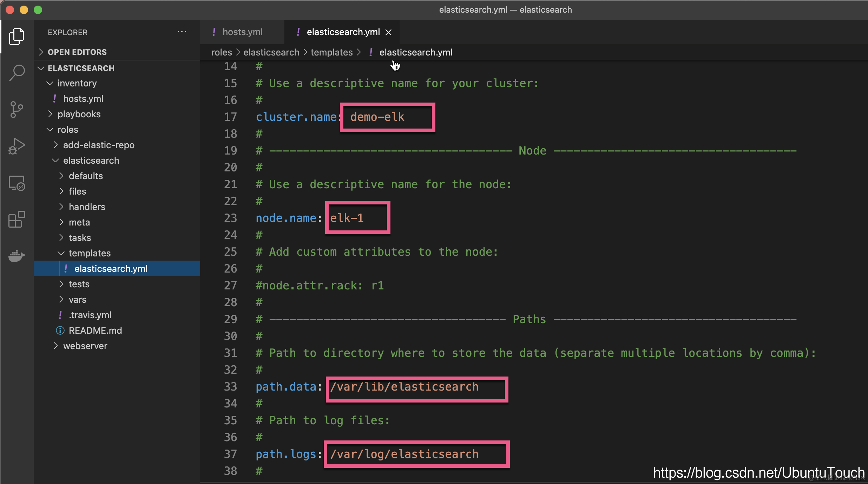Open the Docker view icon
Screen dimensions: 868x484
(17, 256)
